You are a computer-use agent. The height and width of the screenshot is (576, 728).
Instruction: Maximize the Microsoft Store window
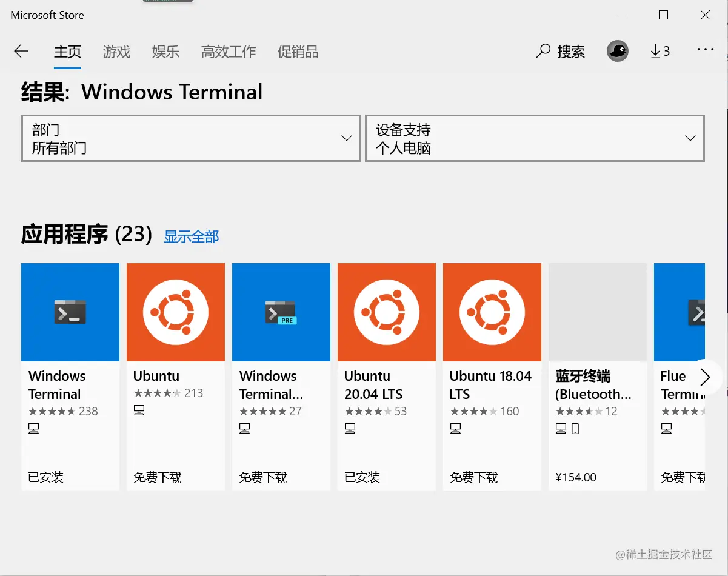(x=663, y=15)
